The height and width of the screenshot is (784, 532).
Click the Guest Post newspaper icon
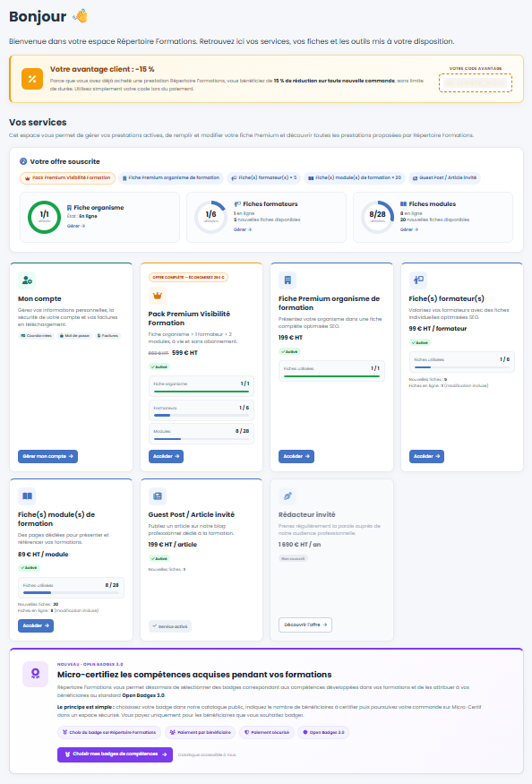coord(158,496)
